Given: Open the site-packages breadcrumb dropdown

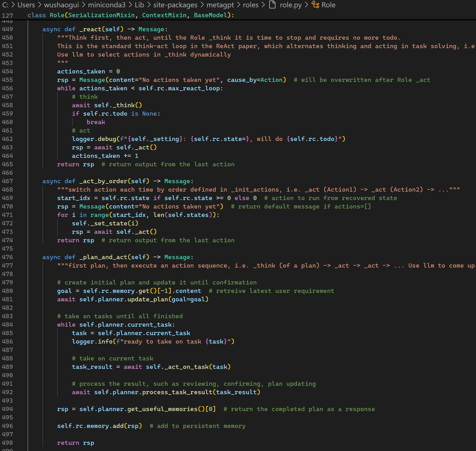Looking at the screenshot, I should (x=175, y=5).
